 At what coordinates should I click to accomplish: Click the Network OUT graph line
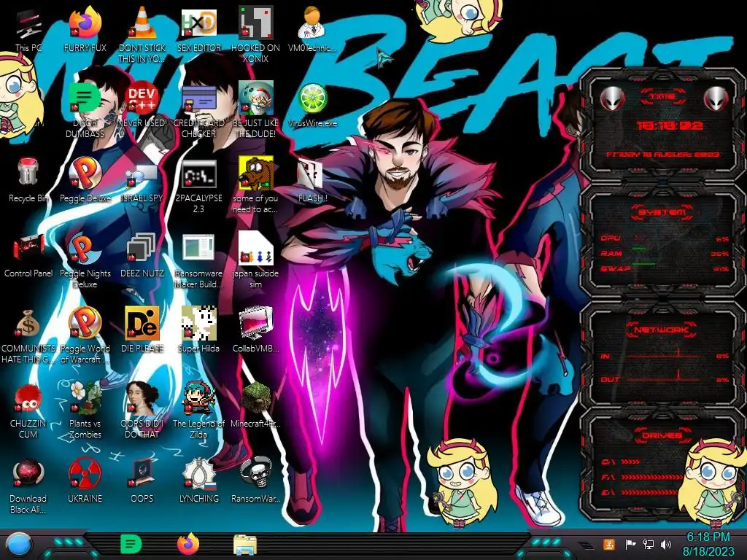pos(663,379)
